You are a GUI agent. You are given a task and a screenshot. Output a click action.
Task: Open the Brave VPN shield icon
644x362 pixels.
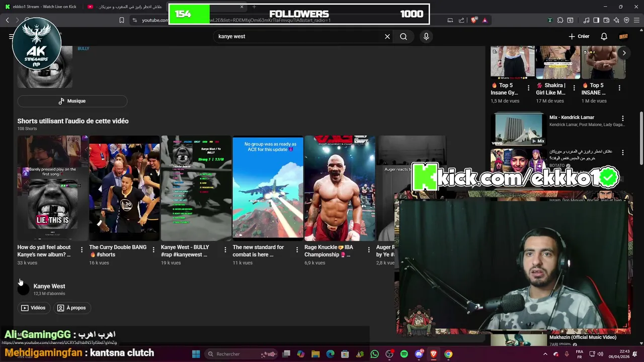pyautogui.click(x=626, y=20)
